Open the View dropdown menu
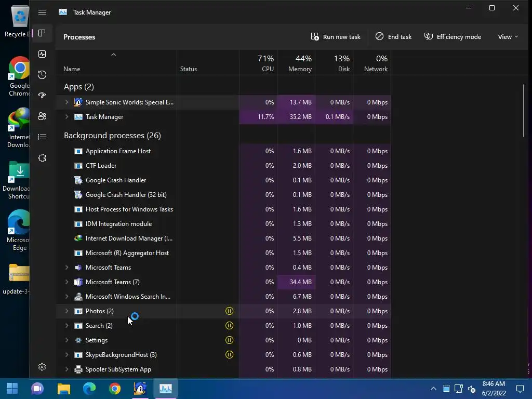The height and width of the screenshot is (399, 532). click(508, 37)
